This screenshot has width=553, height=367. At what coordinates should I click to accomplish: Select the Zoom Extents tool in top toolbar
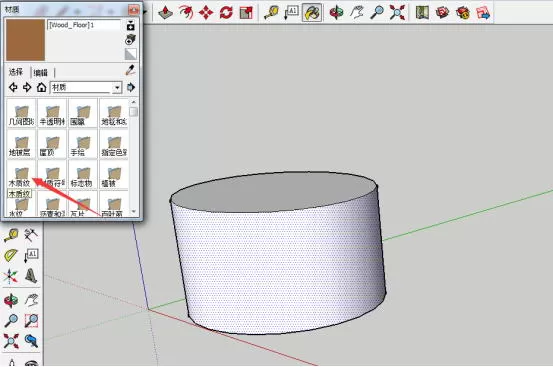[x=397, y=13]
